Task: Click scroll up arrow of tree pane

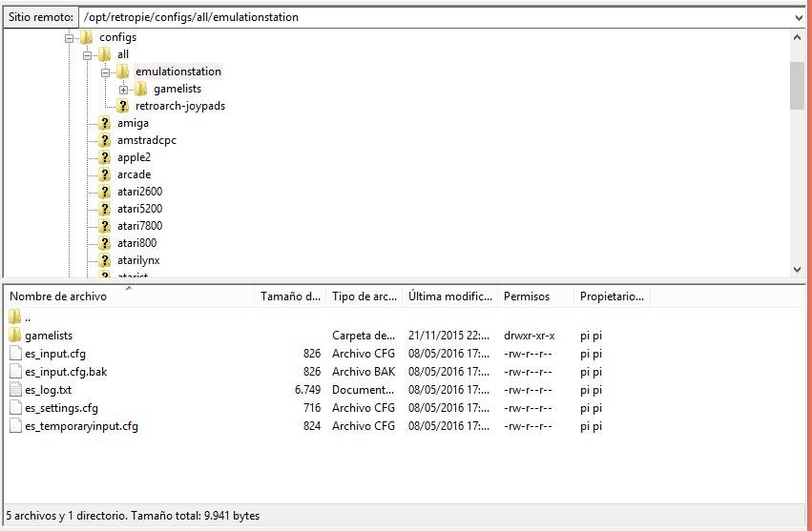Action: click(x=797, y=37)
